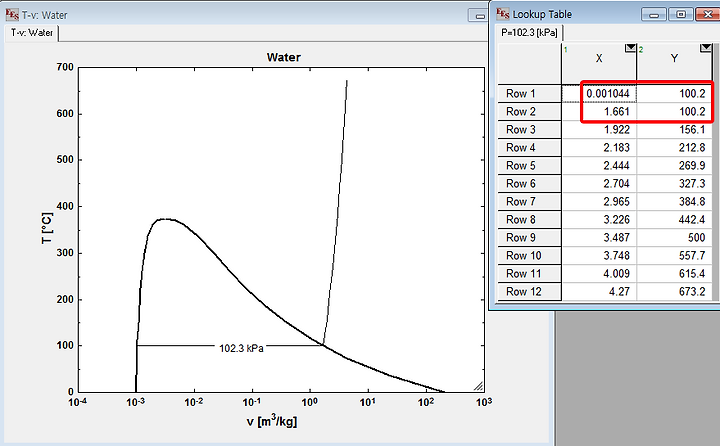Click the Y cell in Row 2

pyautogui.click(x=675, y=111)
